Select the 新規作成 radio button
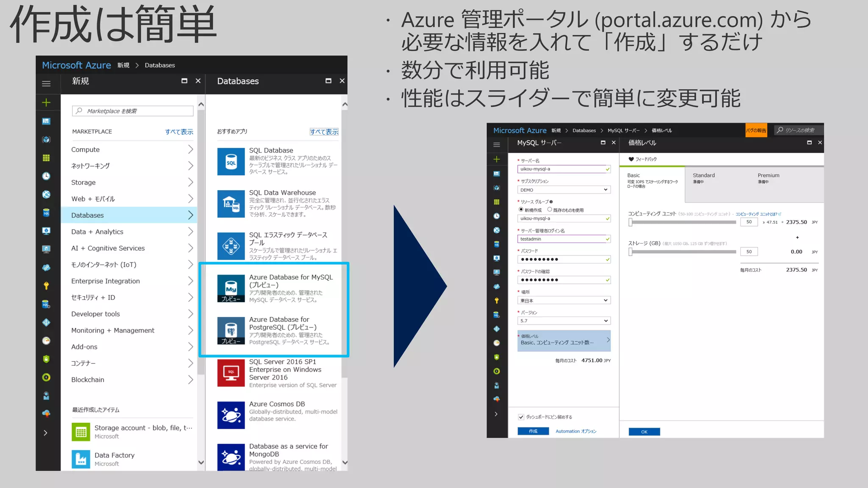 point(521,210)
